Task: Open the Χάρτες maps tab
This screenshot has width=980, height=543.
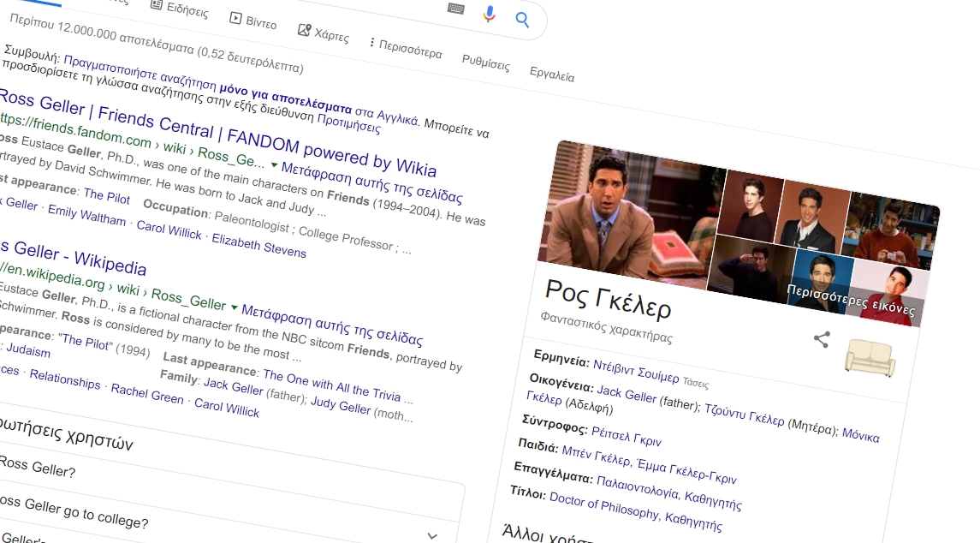Action: click(x=323, y=33)
